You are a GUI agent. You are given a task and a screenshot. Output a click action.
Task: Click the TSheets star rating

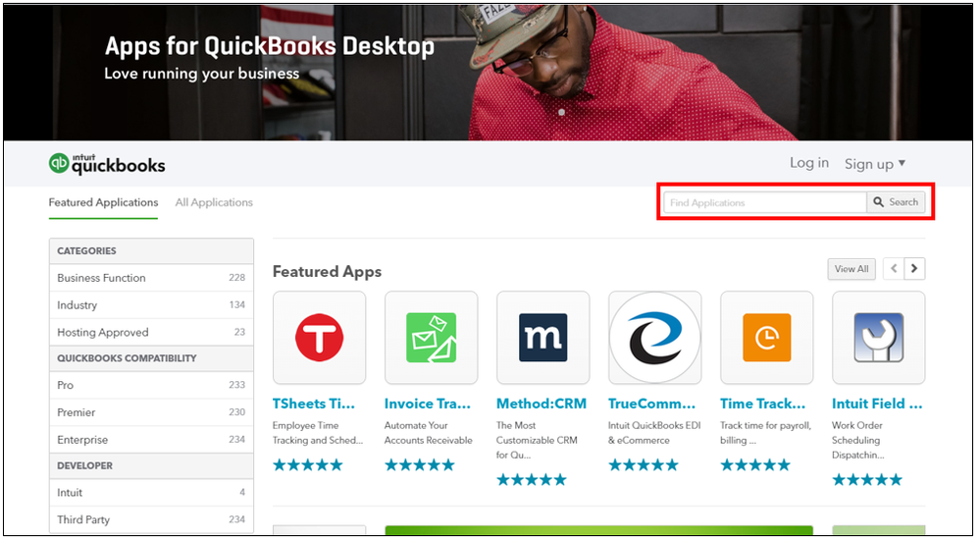click(x=308, y=464)
